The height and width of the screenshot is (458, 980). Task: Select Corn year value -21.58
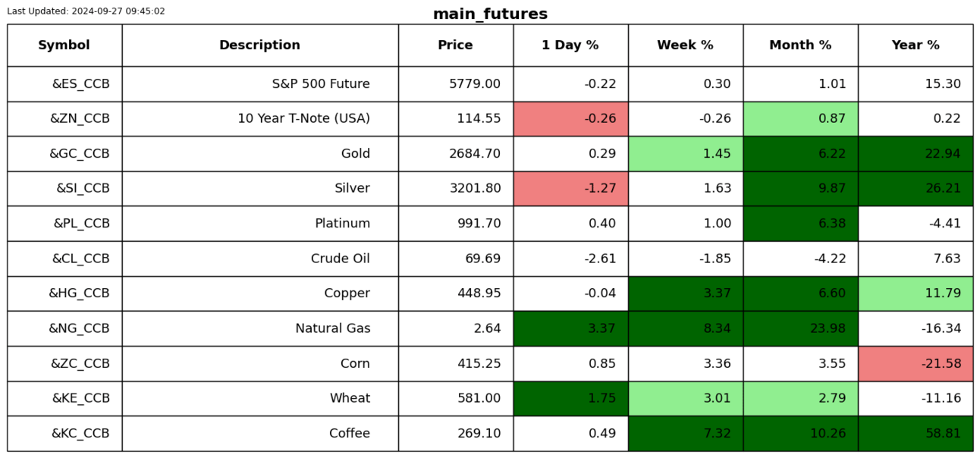click(x=916, y=364)
